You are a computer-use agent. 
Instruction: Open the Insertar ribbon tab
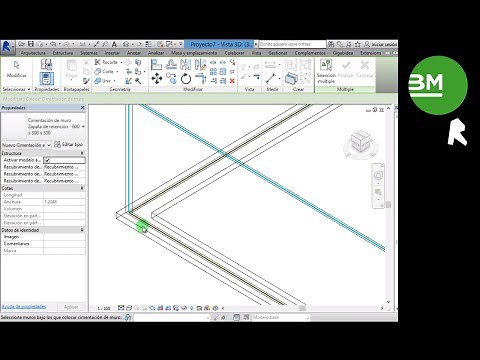112,53
